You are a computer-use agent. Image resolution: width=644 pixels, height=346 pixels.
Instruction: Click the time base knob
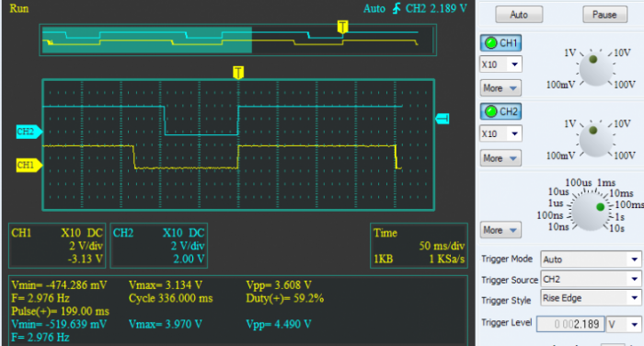(590, 212)
